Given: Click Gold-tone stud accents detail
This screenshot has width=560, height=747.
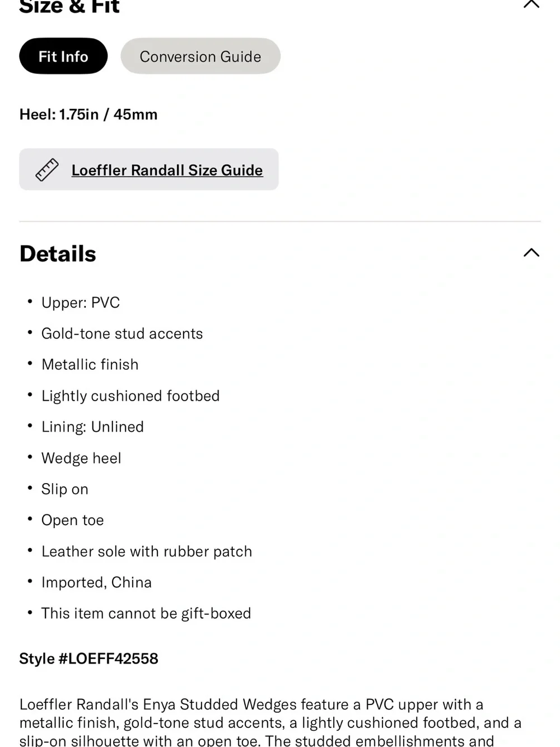Looking at the screenshot, I should pos(122,333).
